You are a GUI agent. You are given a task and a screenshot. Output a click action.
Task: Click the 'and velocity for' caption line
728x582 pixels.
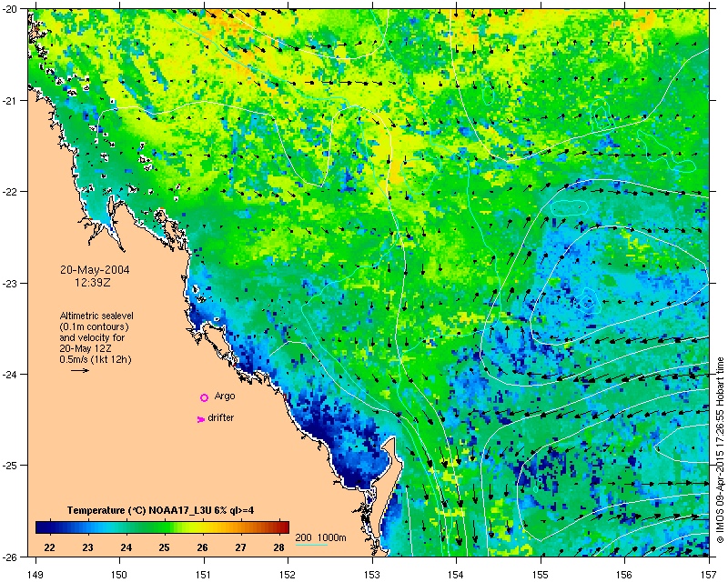coord(92,337)
